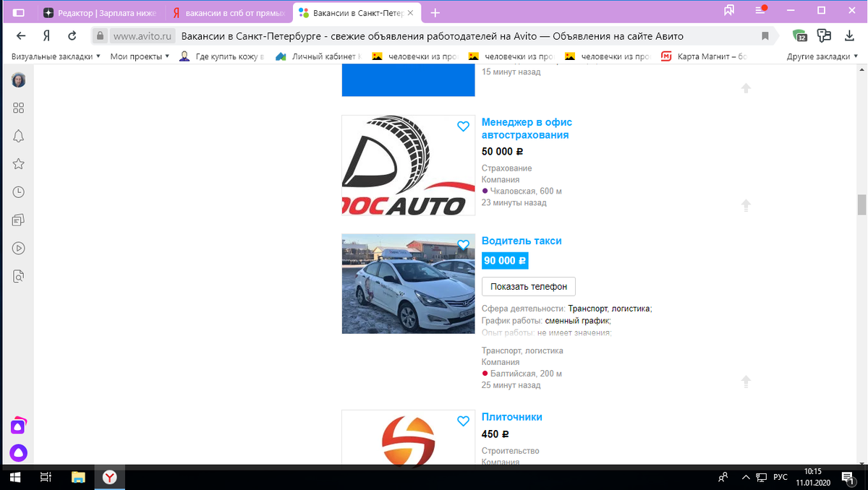Open 'Менеджер в офис автострахования' listing
Screen dimensions: 868x490
pyautogui.click(x=525, y=129)
